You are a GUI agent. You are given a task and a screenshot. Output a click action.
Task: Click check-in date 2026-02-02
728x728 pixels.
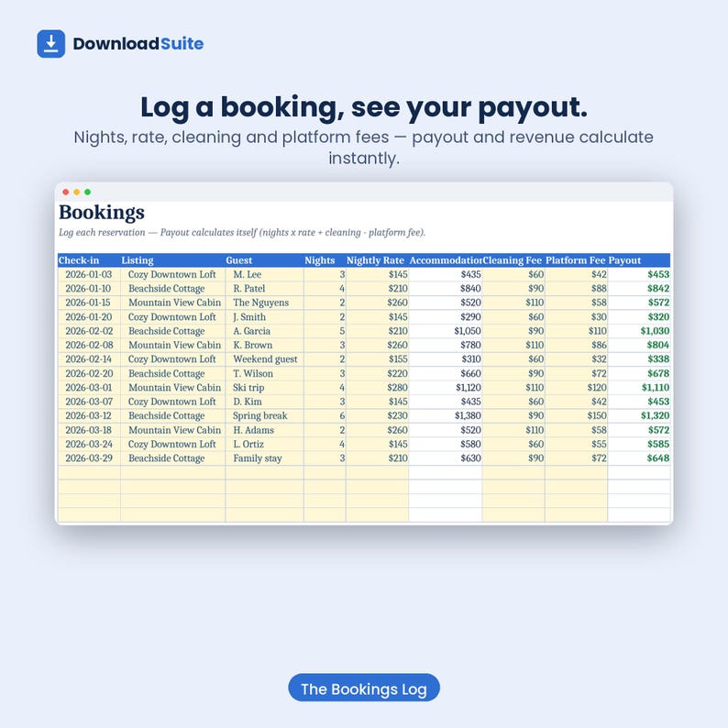(89, 331)
